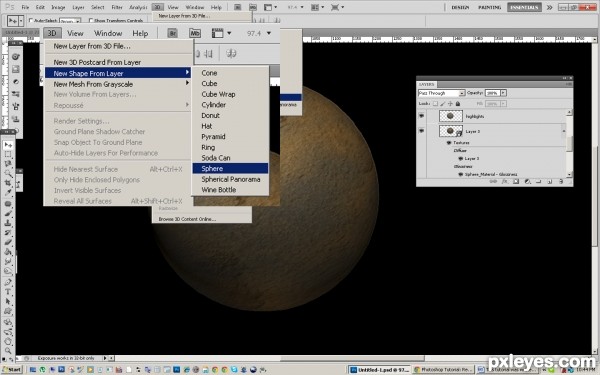
Task: Select the Eraser tool
Action: point(8,242)
